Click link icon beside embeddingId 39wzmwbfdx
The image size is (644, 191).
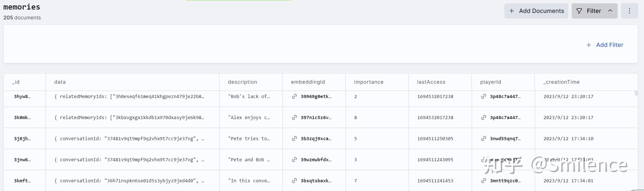coord(294,160)
